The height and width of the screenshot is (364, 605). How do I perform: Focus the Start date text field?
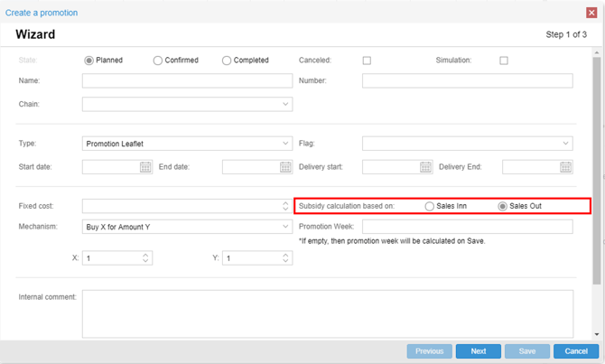(111, 167)
